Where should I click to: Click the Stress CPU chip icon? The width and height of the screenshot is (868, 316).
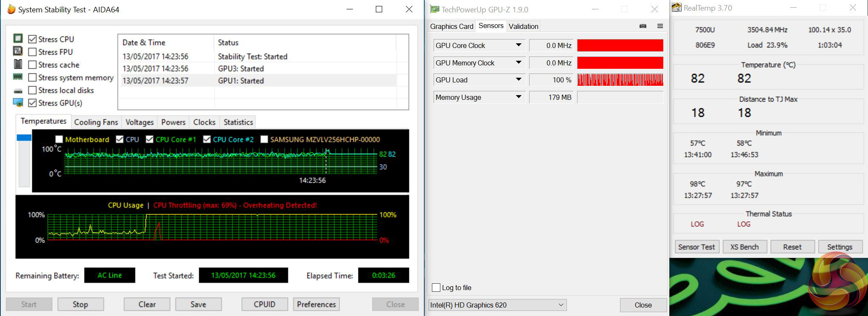(18, 39)
